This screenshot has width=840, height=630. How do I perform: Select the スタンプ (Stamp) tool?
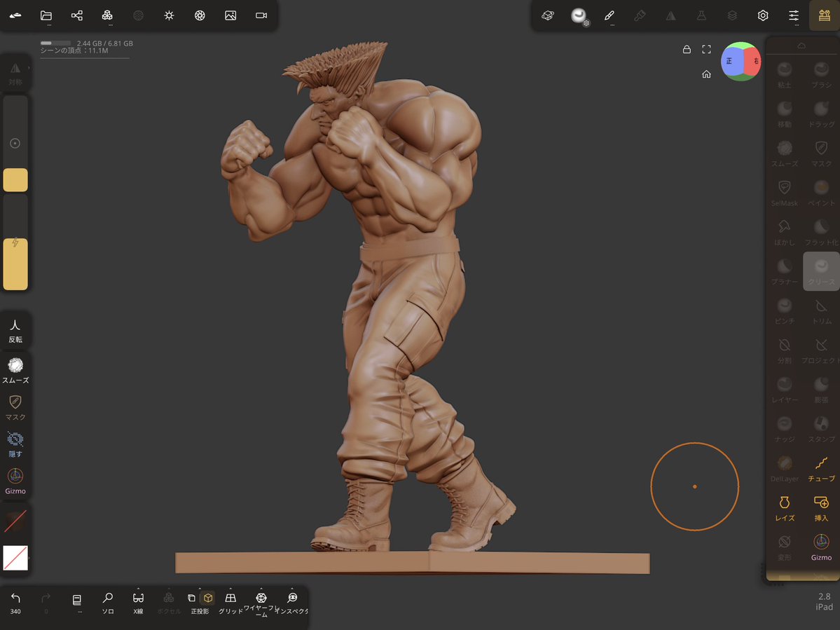coord(821,429)
